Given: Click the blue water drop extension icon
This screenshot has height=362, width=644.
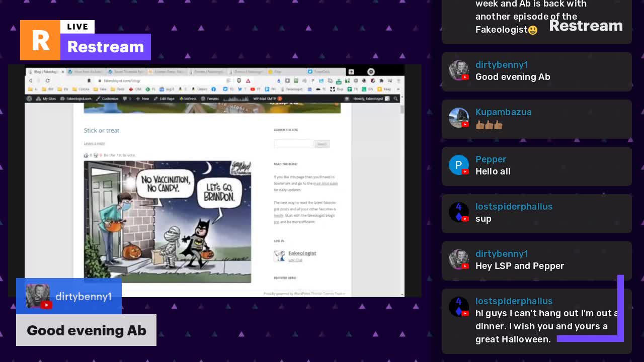Looking at the screenshot, I should point(279,80).
